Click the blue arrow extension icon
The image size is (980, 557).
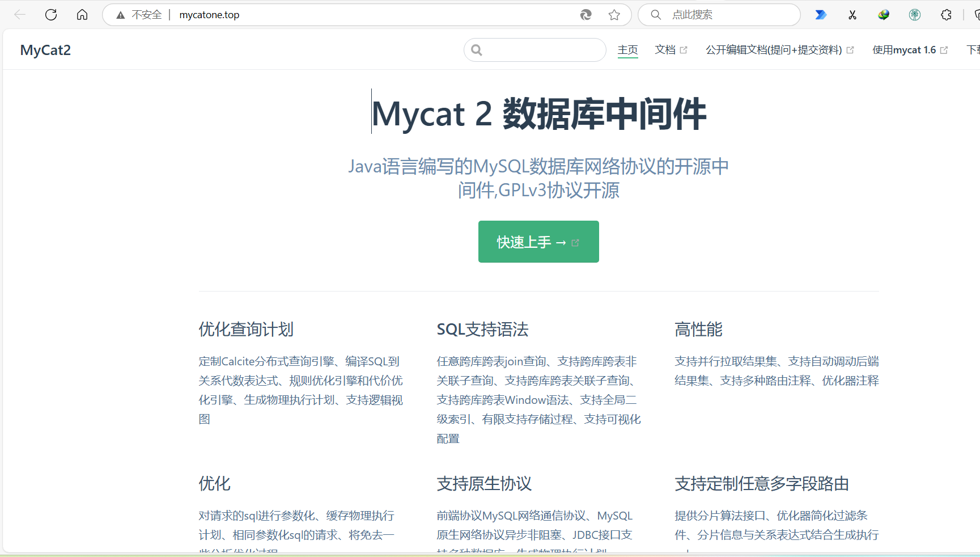click(x=820, y=15)
